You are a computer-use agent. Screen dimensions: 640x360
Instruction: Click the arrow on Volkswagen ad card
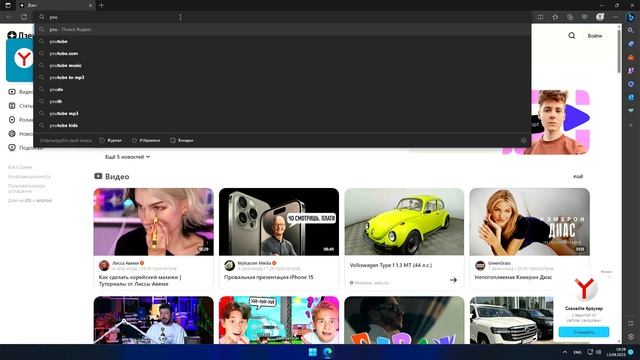point(453,280)
